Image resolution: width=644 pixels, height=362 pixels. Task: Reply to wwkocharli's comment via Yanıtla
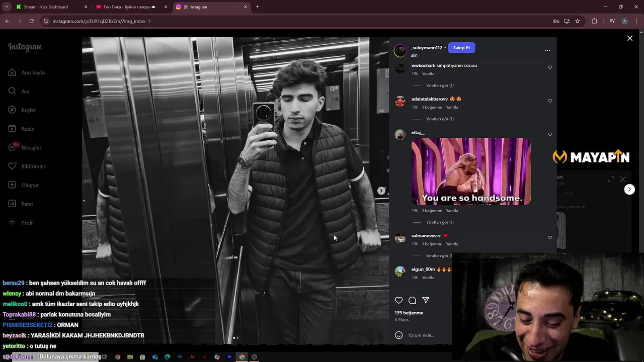pos(428,74)
